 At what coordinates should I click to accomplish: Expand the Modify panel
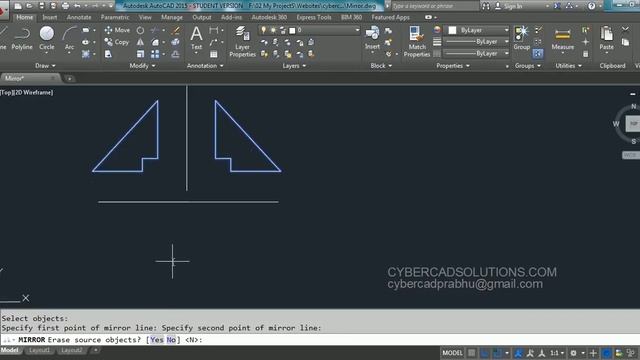[x=142, y=66]
